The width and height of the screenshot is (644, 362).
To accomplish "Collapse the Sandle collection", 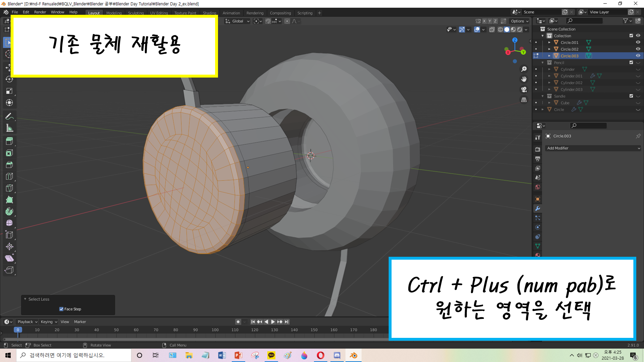I will click(x=543, y=96).
